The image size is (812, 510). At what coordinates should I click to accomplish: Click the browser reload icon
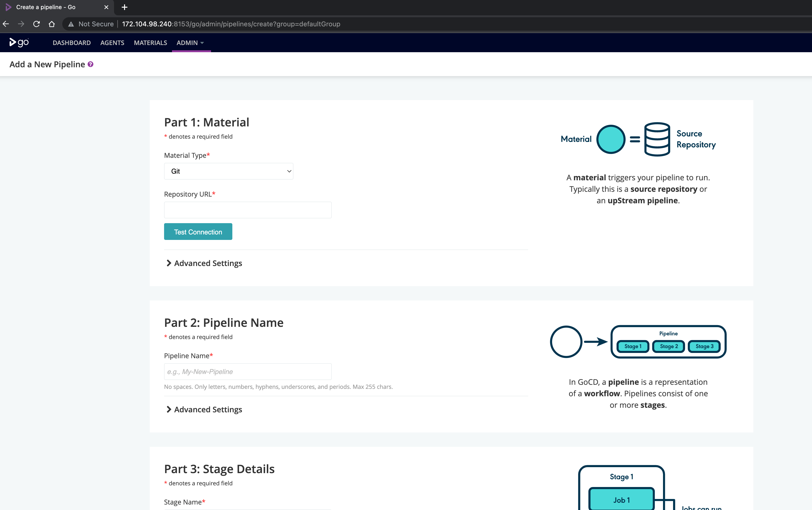[x=36, y=24]
